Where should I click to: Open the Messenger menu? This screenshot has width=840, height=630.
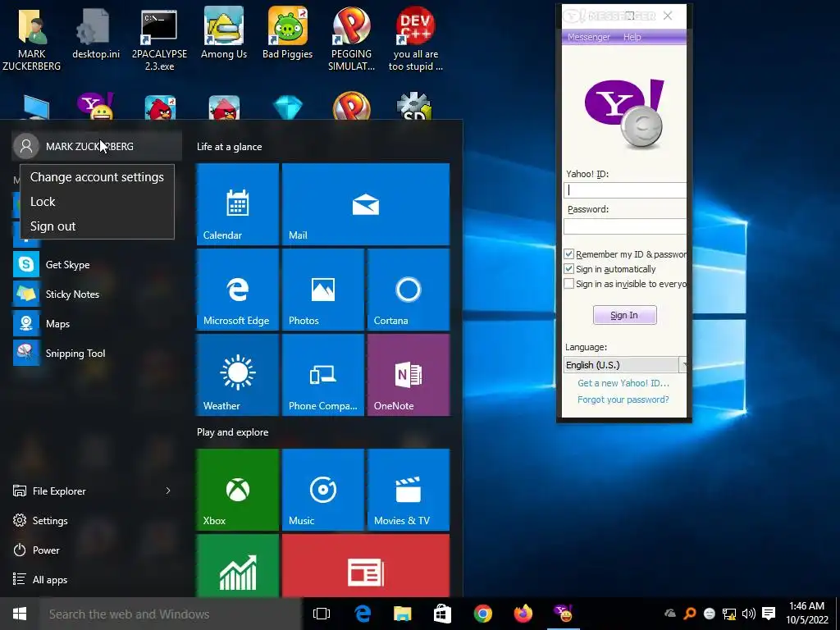[589, 37]
